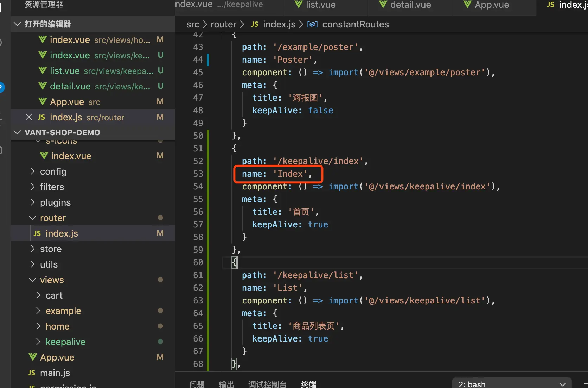Close the index.js src/router open editor
This screenshot has height=388, width=588.
29,117
